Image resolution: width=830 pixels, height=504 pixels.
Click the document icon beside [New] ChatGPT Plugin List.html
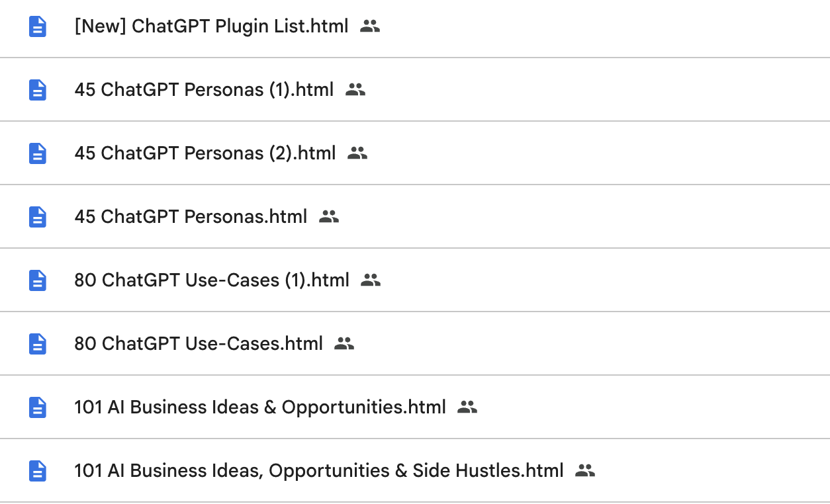point(38,26)
